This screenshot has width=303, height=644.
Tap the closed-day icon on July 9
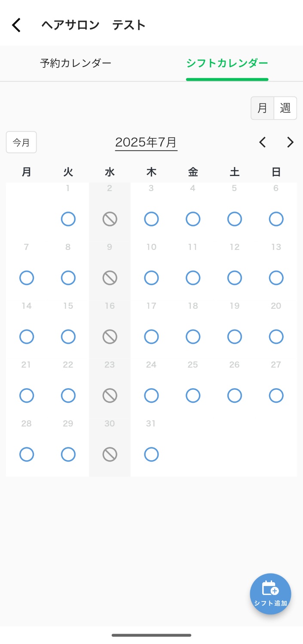[110, 278]
